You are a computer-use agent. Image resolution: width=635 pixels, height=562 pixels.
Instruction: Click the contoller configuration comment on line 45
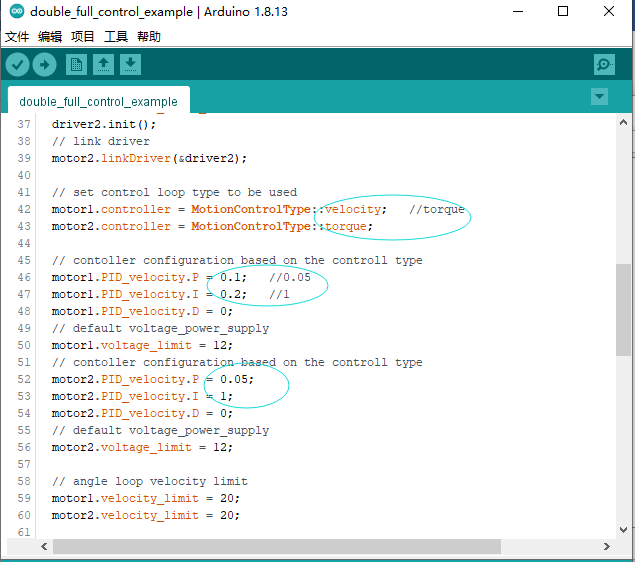pos(237,260)
